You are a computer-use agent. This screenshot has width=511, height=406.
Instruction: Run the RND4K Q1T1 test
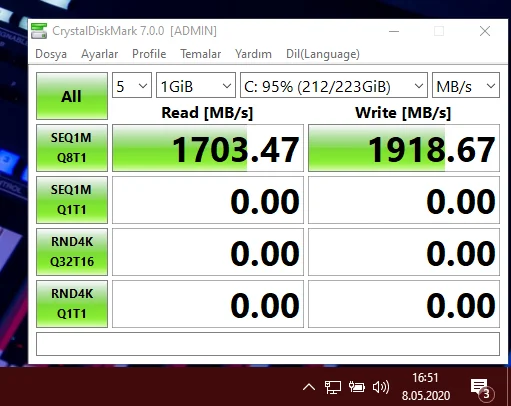(72, 304)
